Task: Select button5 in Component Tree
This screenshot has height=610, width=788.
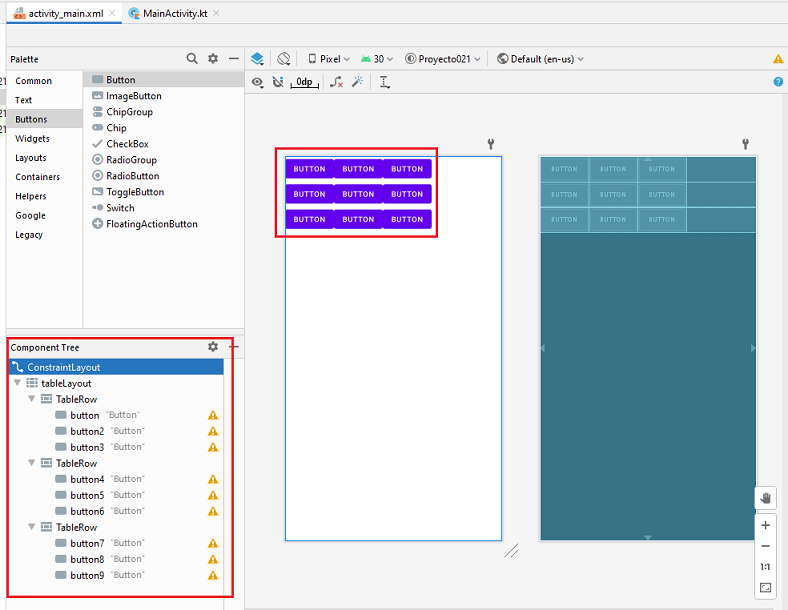Action: pos(117,495)
